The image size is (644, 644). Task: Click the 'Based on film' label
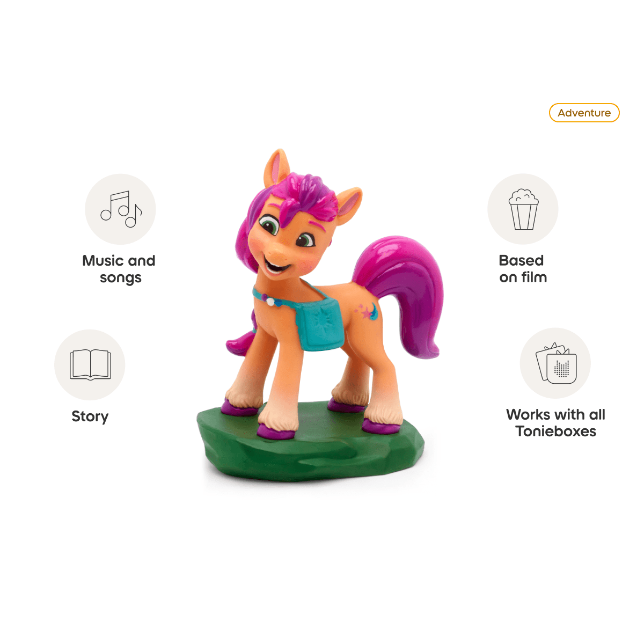tap(523, 269)
